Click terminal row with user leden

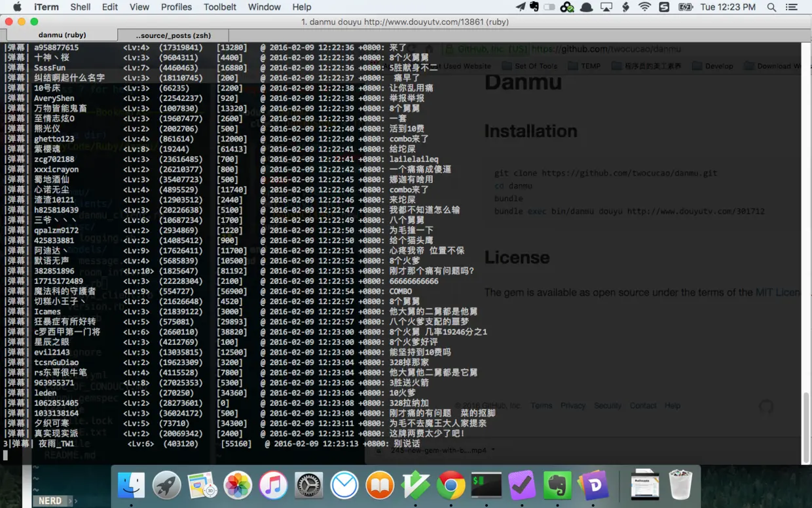pyautogui.click(x=210, y=393)
